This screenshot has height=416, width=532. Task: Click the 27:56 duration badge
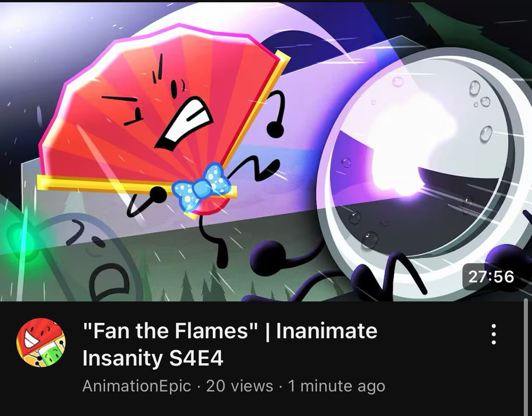pyautogui.click(x=491, y=277)
